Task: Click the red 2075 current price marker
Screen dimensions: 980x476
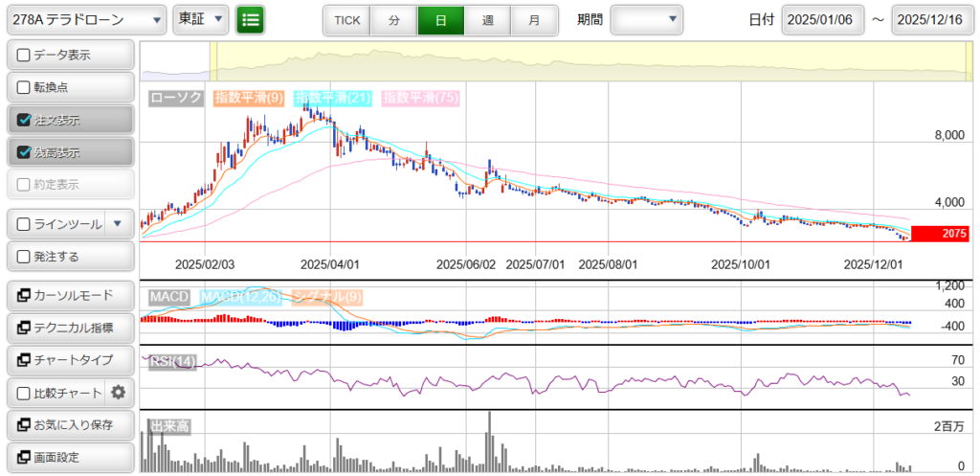Action: pos(942,233)
